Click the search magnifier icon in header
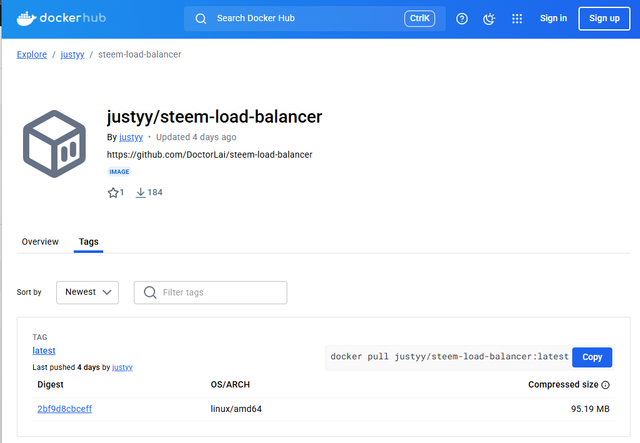This screenshot has width=640, height=443. pyautogui.click(x=200, y=18)
